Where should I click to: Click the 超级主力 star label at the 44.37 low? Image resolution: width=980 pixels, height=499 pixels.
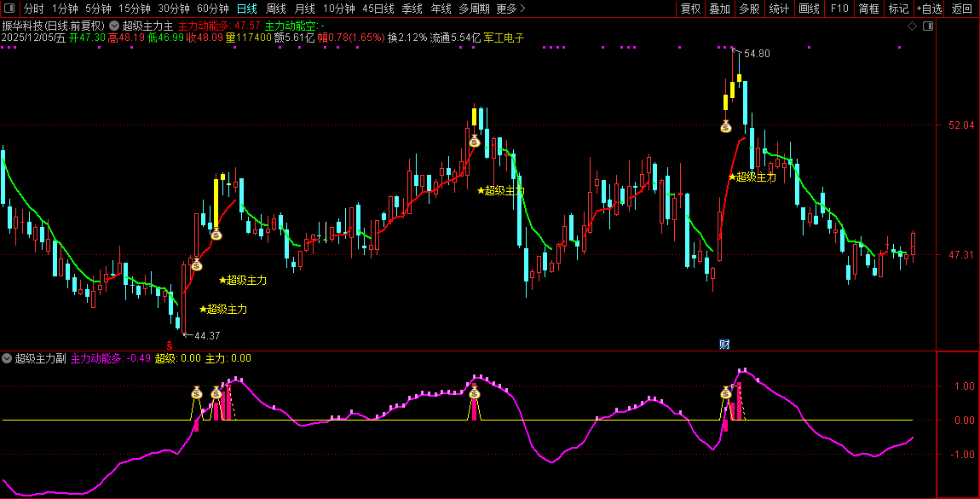pos(223,309)
